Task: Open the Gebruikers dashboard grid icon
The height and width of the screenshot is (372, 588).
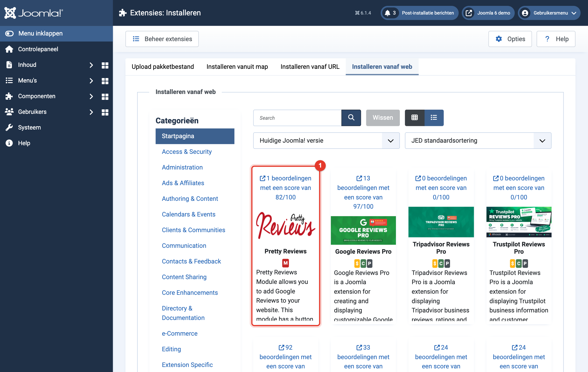Action: 105,112
